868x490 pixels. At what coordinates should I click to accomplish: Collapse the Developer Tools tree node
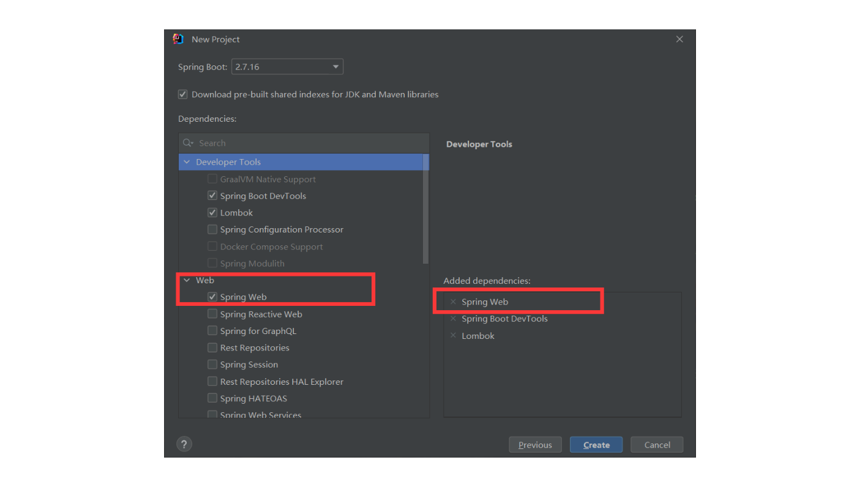coord(187,162)
